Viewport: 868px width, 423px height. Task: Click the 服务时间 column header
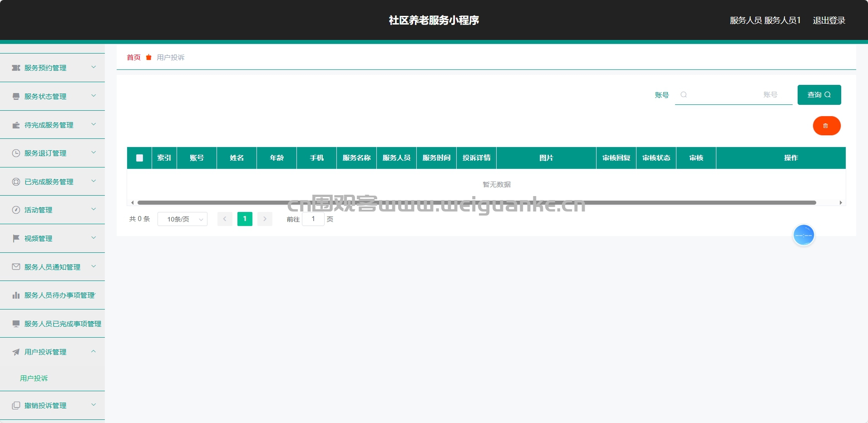[437, 158]
